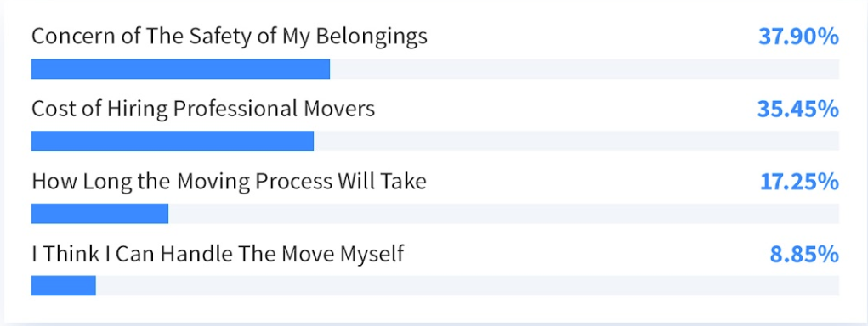This screenshot has height=326, width=868.
Task: Click the 17.25% percentage value
Action: point(799,182)
